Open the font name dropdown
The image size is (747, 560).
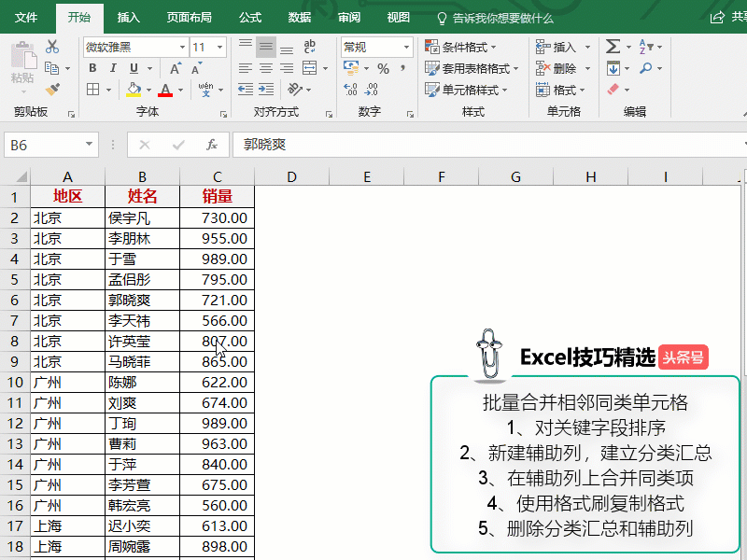182,48
